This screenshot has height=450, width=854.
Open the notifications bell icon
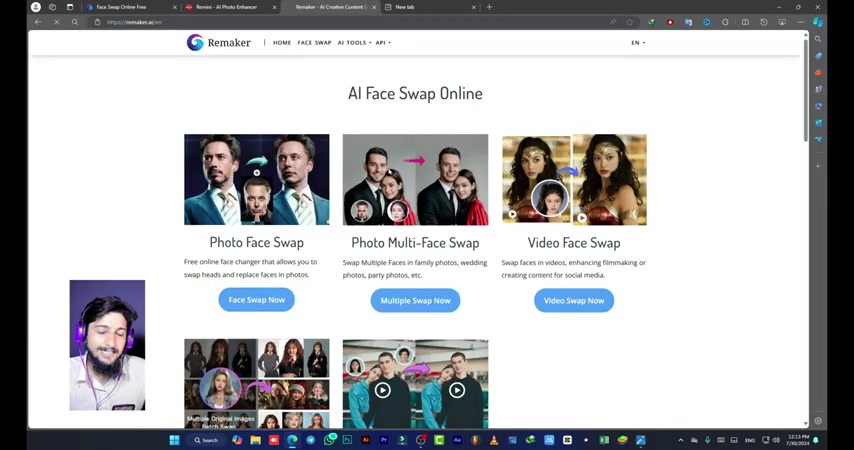tap(816, 440)
